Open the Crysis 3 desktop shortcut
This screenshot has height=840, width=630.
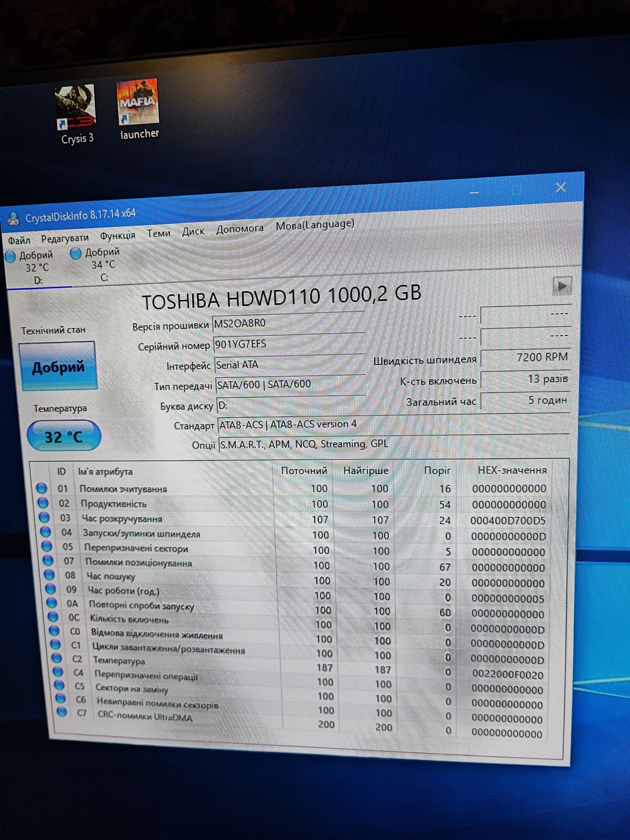point(76,114)
